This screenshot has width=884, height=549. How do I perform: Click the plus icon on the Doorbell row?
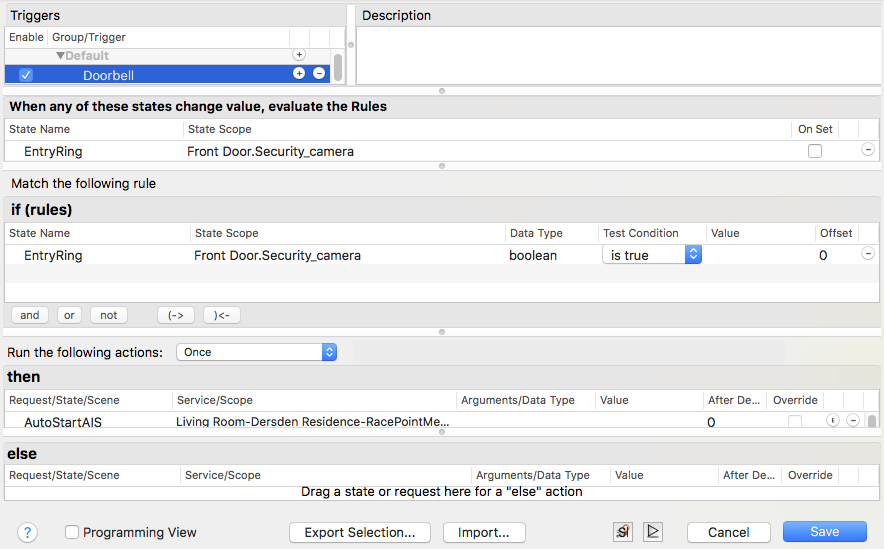pos(298,74)
